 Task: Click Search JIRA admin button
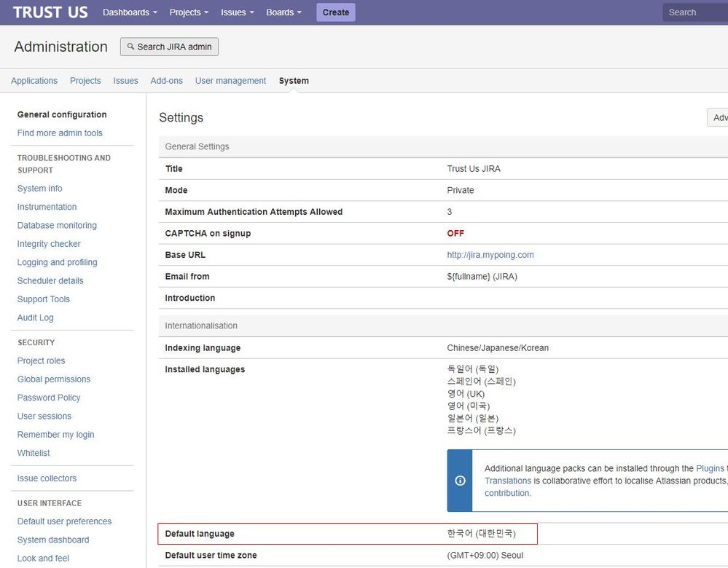[x=169, y=47]
